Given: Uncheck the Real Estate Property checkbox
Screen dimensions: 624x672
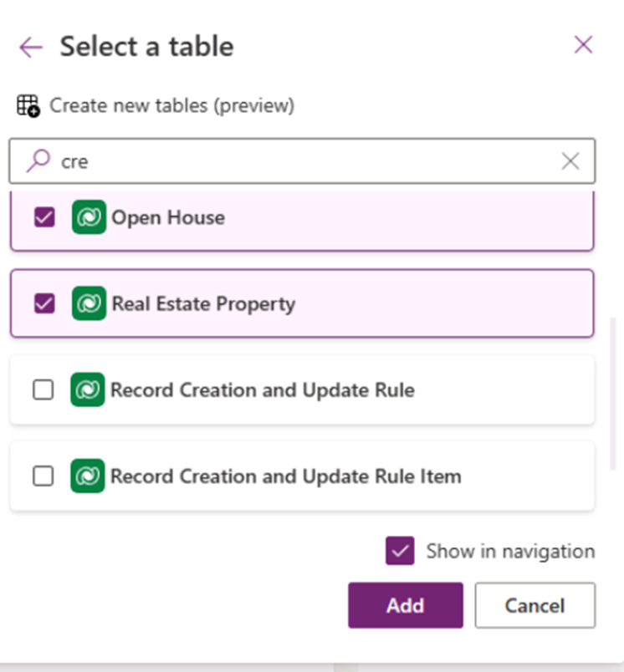Looking at the screenshot, I should pos(43,303).
